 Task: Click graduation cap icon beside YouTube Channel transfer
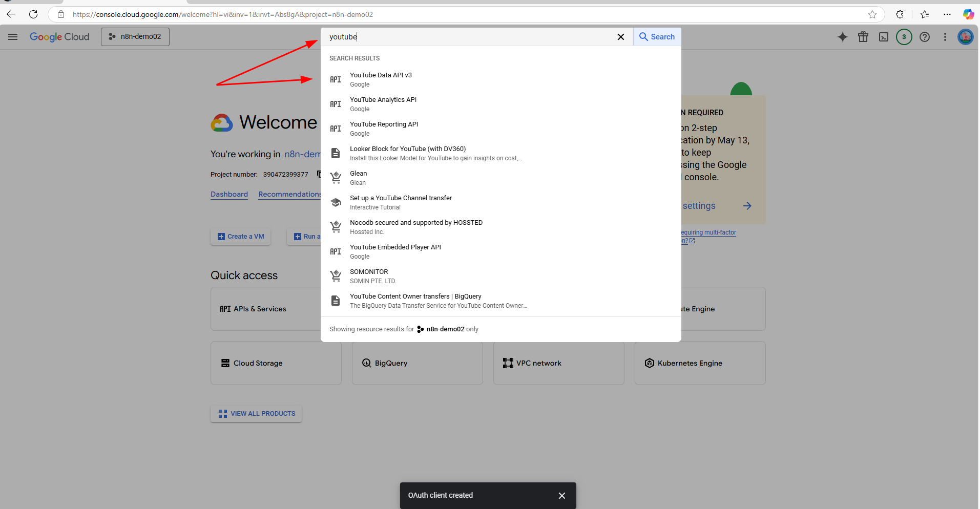pyautogui.click(x=336, y=202)
